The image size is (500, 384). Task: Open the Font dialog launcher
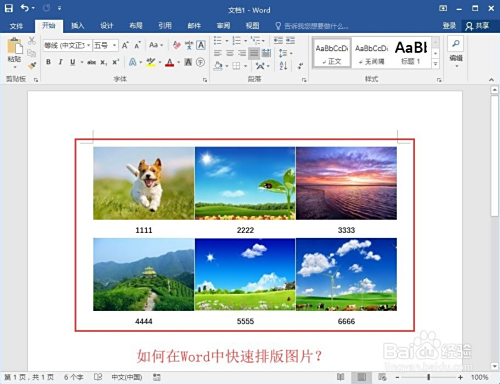(205, 80)
